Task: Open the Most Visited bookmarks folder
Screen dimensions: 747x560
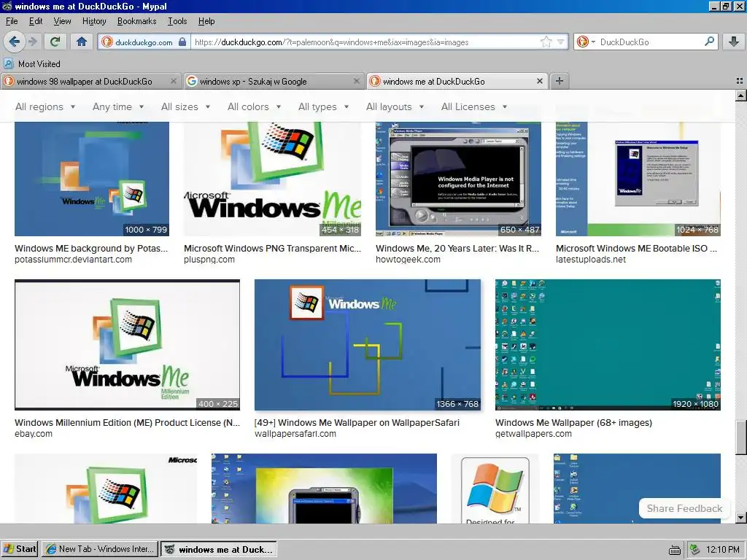Action: (32, 64)
